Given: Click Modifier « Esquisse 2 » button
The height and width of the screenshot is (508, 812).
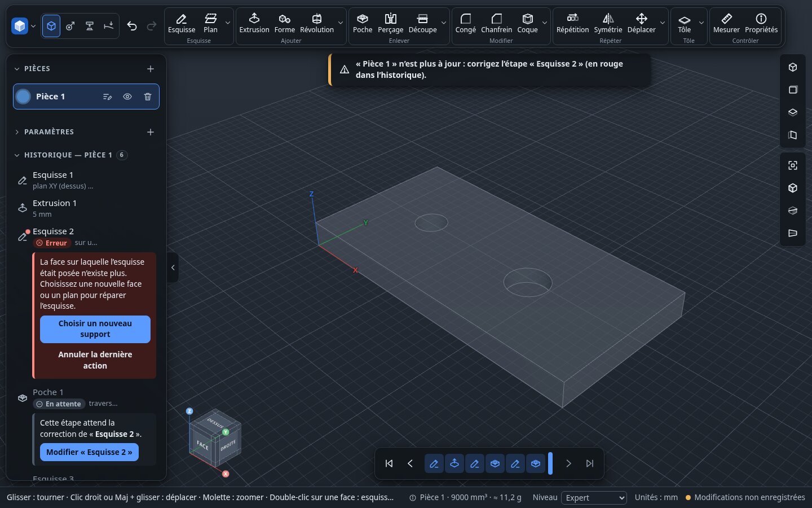Looking at the screenshot, I should [x=89, y=452].
